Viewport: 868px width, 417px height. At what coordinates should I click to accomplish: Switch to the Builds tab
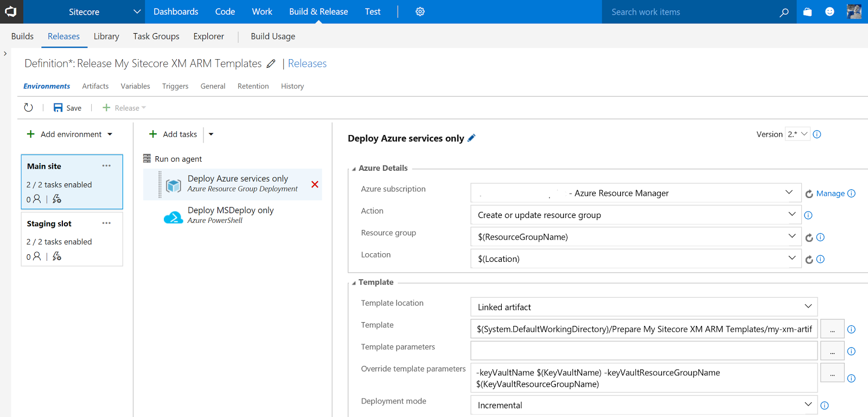point(22,36)
